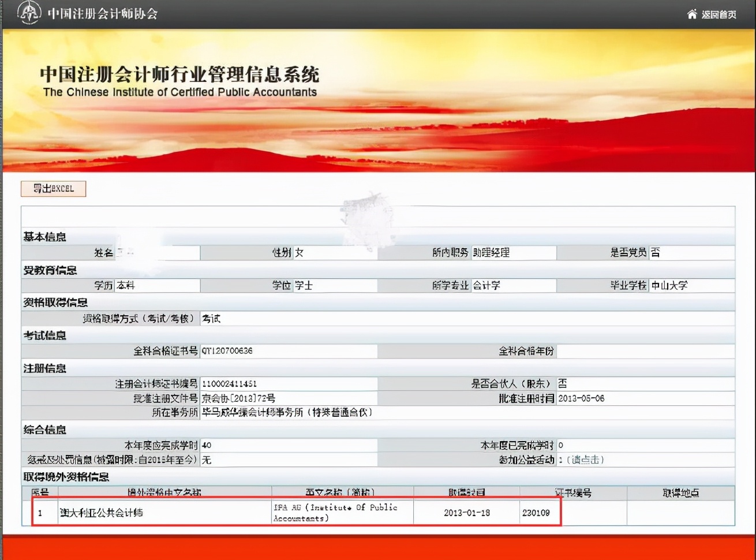Select the 毕业学校 cell showing 中山大学
Viewport: 756px width, 560px height.
point(669,285)
